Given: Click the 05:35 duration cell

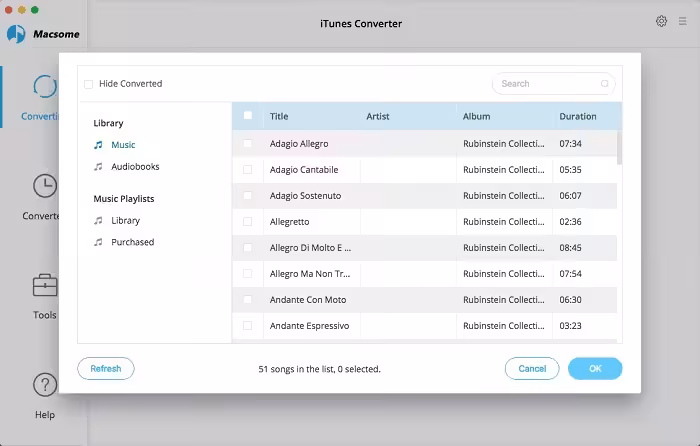Looking at the screenshot, I should (x=571, y=170).
